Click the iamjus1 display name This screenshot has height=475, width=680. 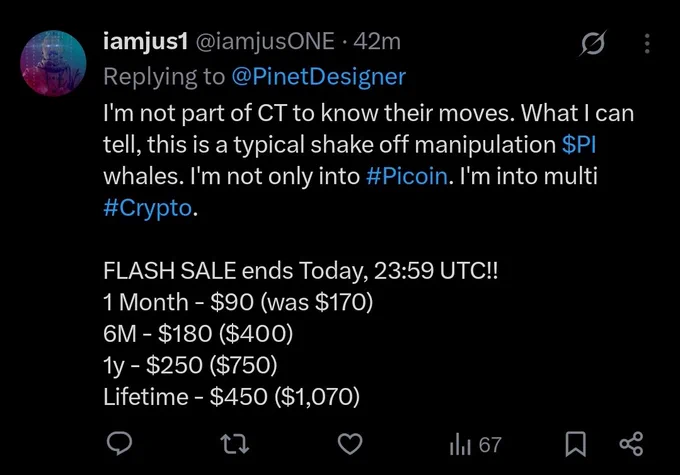pyautogui.click(x=146, y=42)
